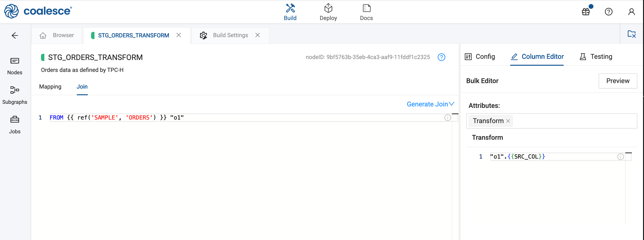Click the Bulk Editor heading

482,81
